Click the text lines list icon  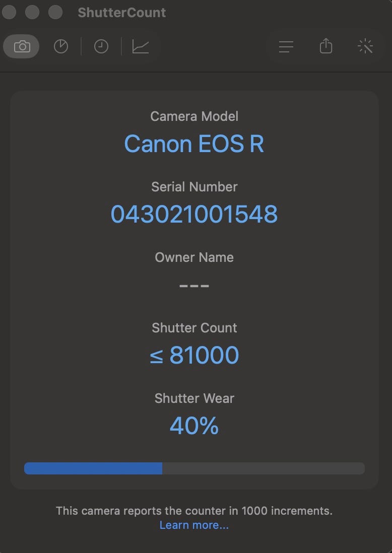pos(286,47)
